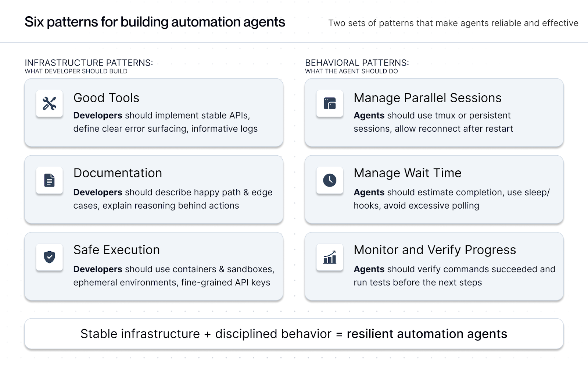Image resolution: width=588 pixels, height=365 pixels.
Task: Select the Manage Wait Time card
Action: coord(434,189)
